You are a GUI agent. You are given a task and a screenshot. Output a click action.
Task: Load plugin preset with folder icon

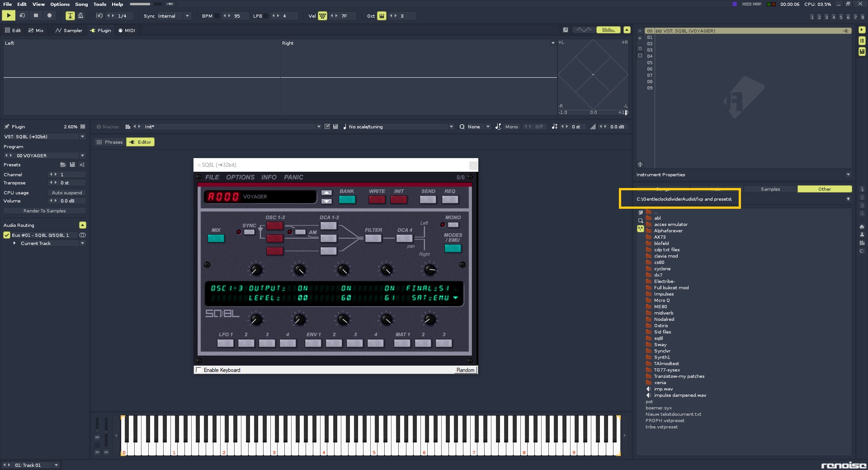tap(63, 164)
